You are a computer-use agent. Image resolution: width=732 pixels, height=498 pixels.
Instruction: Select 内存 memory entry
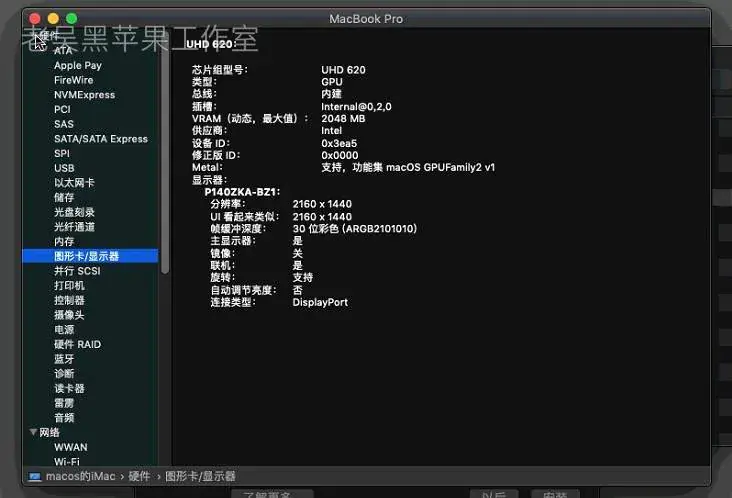pos(63,241)
